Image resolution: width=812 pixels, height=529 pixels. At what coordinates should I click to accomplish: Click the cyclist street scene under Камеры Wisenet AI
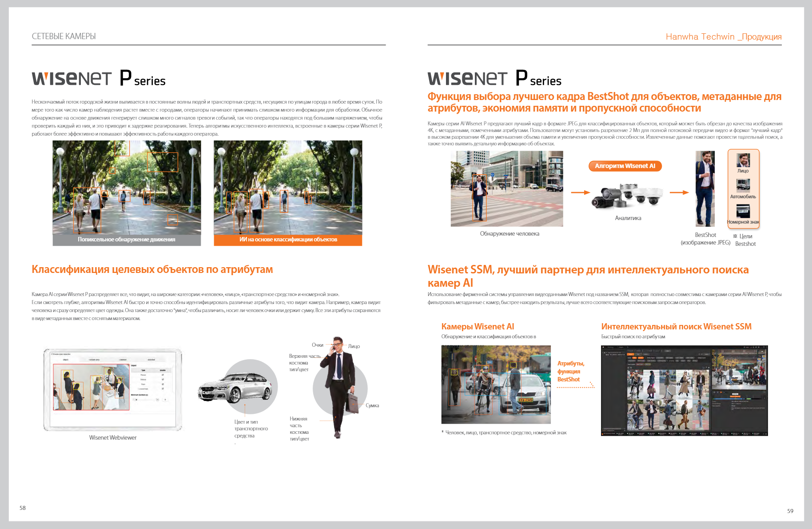(x=496, y=385)
